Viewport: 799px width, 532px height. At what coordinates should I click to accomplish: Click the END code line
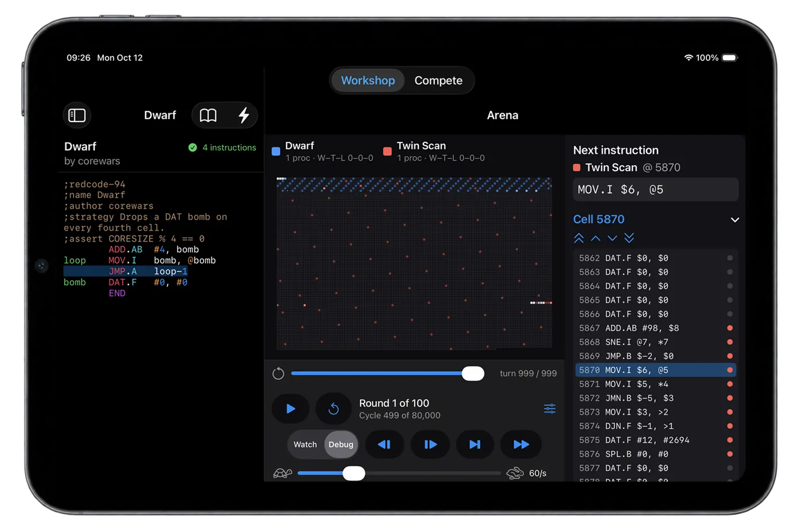pos(117,293)
